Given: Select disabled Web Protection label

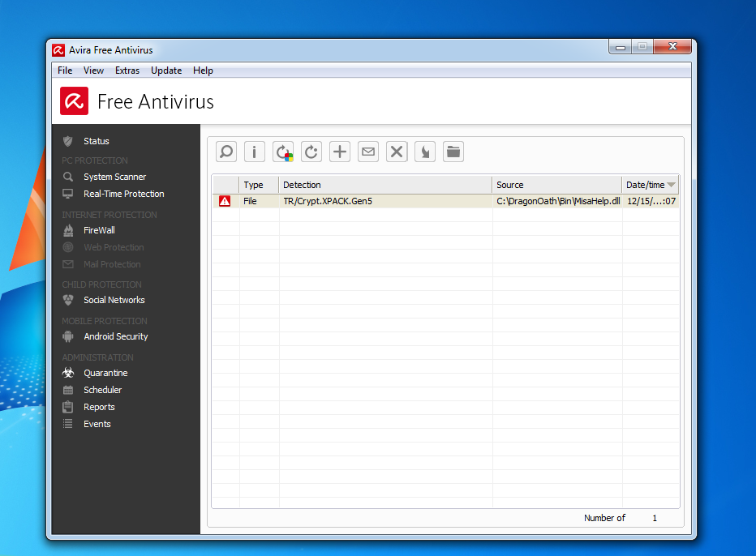Looking at the screenshot, I should [x=114, y=247].
